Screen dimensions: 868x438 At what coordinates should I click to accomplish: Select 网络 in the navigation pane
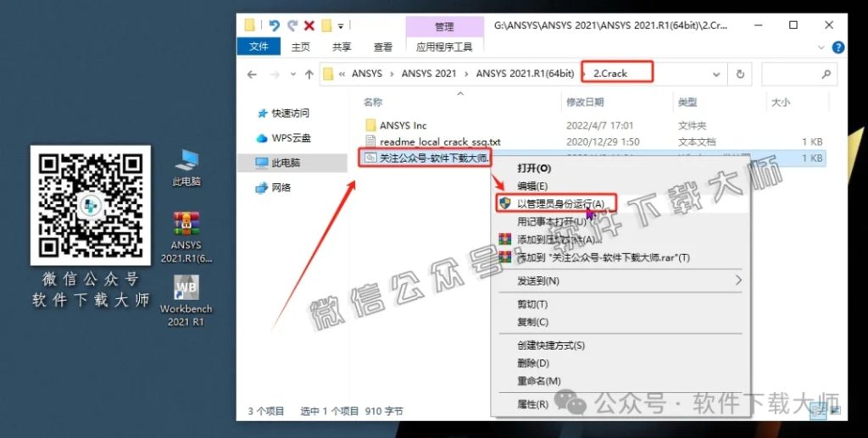pos(273,187)
